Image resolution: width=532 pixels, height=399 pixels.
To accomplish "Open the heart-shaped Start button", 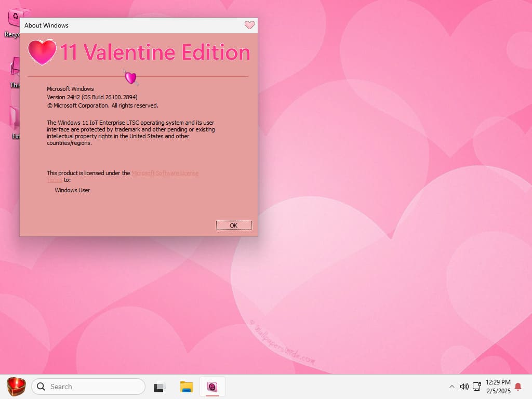I will [16, 387].
